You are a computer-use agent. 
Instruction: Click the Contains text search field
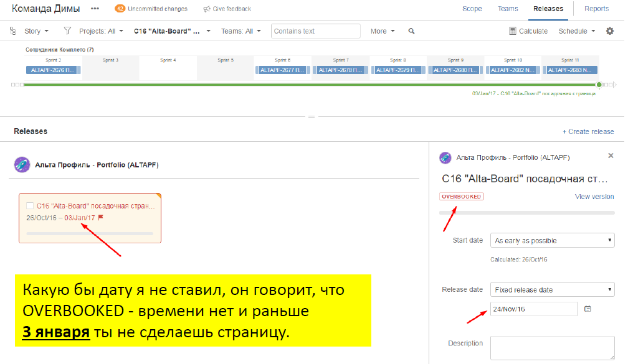[315, 31]
